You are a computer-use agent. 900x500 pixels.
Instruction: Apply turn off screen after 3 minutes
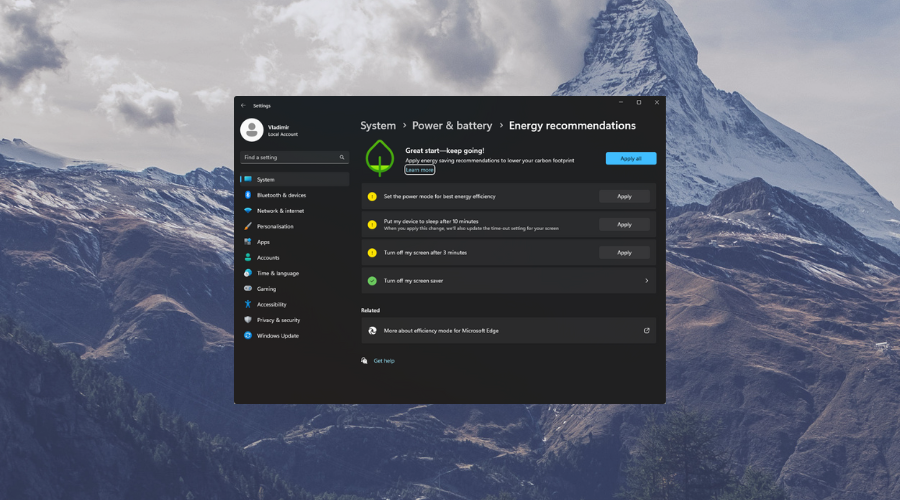pos(624,253)
